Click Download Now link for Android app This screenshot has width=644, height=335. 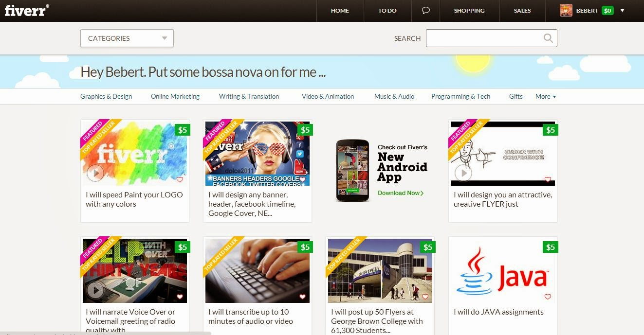point(401,193)
